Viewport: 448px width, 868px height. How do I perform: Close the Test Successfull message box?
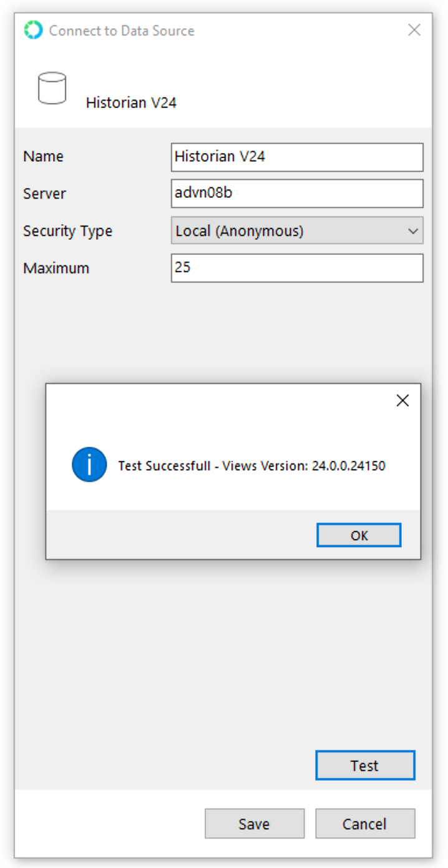[x=402, y=400]
